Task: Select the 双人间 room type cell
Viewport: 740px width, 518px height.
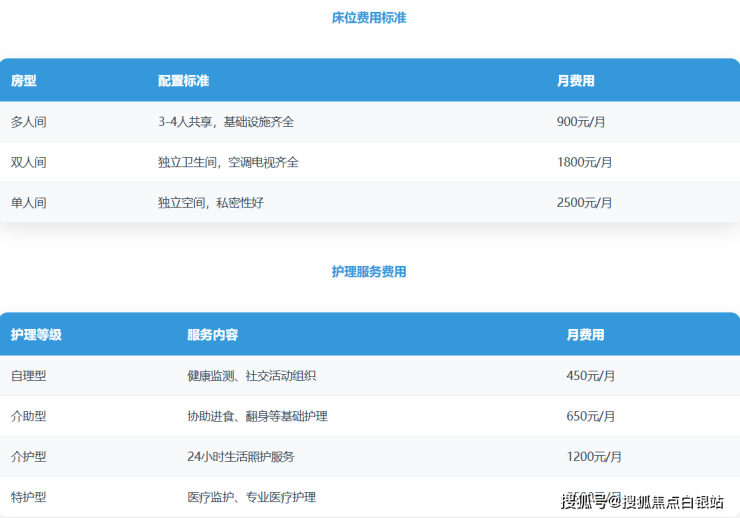Action: (x=29, y=162)
